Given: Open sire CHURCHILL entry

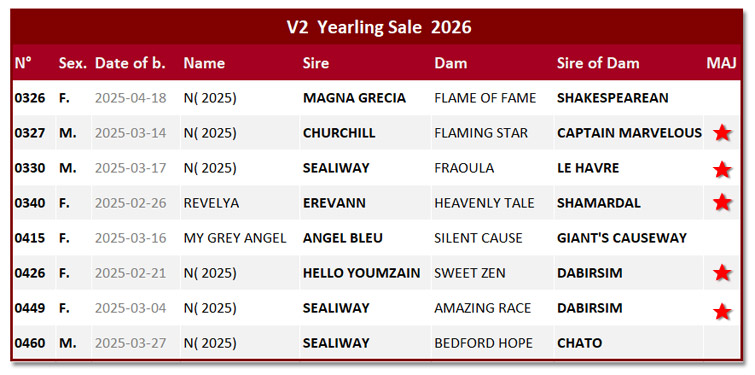Looking at the screenshot, I should [339, 133].
